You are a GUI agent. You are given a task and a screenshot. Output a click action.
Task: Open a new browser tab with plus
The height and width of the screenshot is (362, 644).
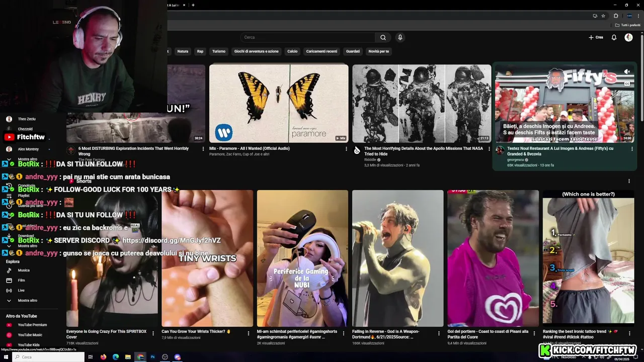tap(193, 5)
